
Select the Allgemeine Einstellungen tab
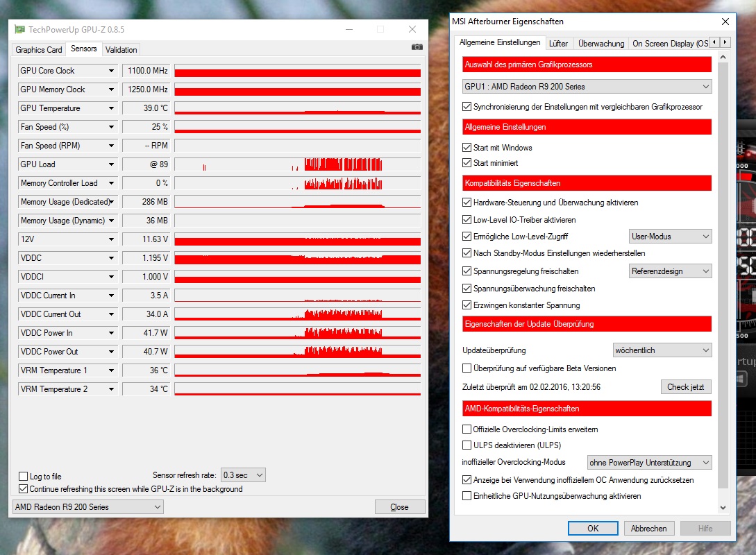(500, 42)
